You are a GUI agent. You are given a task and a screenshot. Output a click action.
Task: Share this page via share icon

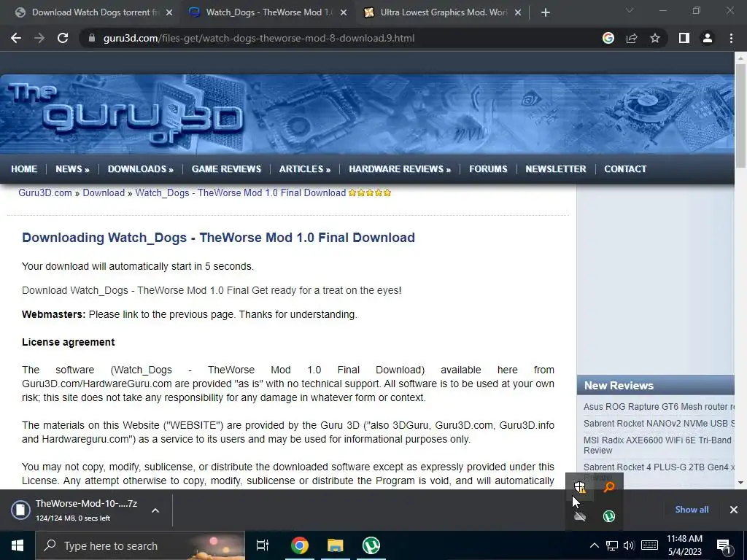(x=632, y=38)
